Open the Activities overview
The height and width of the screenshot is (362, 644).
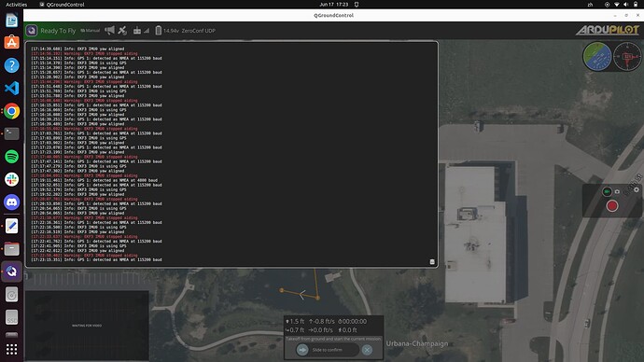click(x=17, y=5)
